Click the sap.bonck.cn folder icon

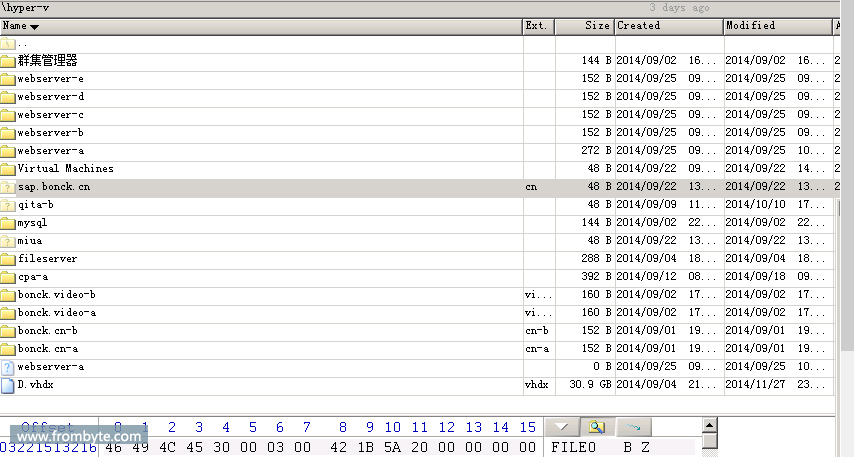tap(8, 187)
